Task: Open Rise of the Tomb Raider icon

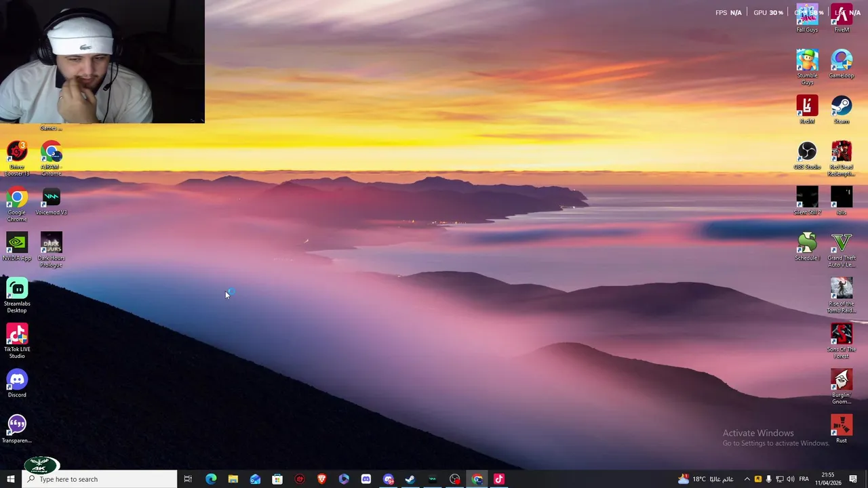Action: [x=842, y=295]
